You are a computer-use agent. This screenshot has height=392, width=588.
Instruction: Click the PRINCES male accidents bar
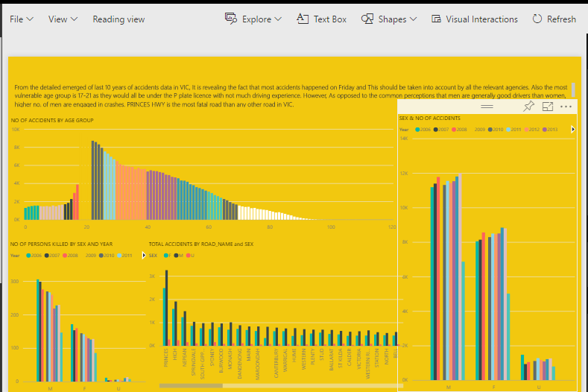tap(166, 308)
